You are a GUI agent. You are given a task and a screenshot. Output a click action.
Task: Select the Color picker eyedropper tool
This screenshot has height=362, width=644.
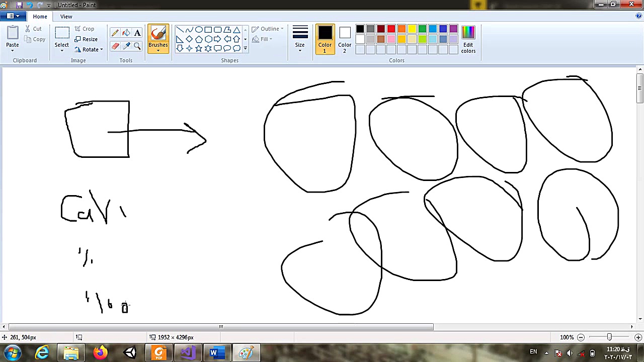point(126,46)
